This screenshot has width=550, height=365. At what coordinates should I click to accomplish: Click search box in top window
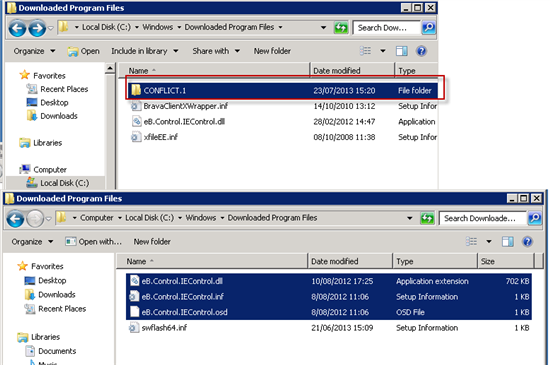tap(386, 27)
